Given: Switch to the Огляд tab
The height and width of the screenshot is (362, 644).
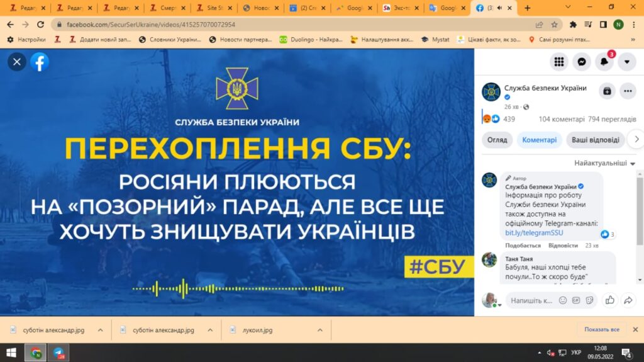Looking at the screenshot, I should tap(497, 140).
